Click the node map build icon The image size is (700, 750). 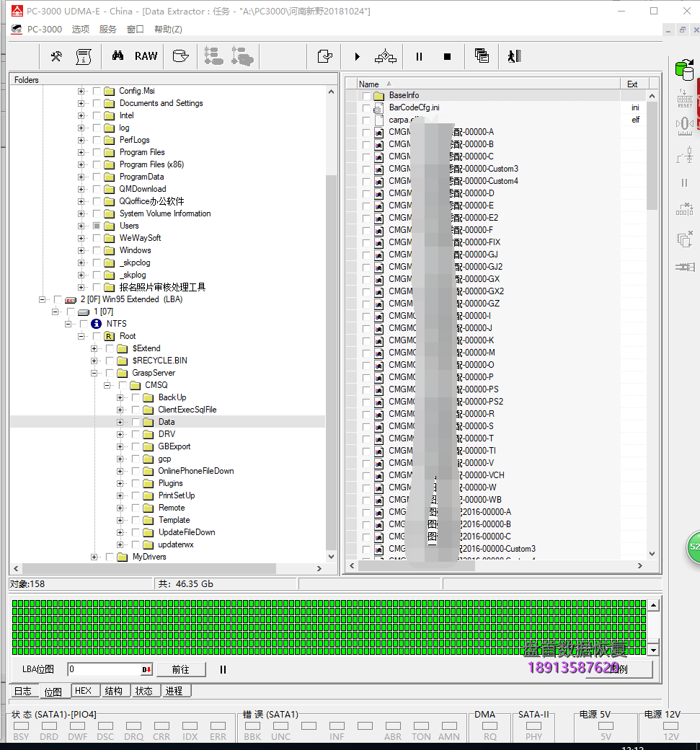click(x=386, y=56)
